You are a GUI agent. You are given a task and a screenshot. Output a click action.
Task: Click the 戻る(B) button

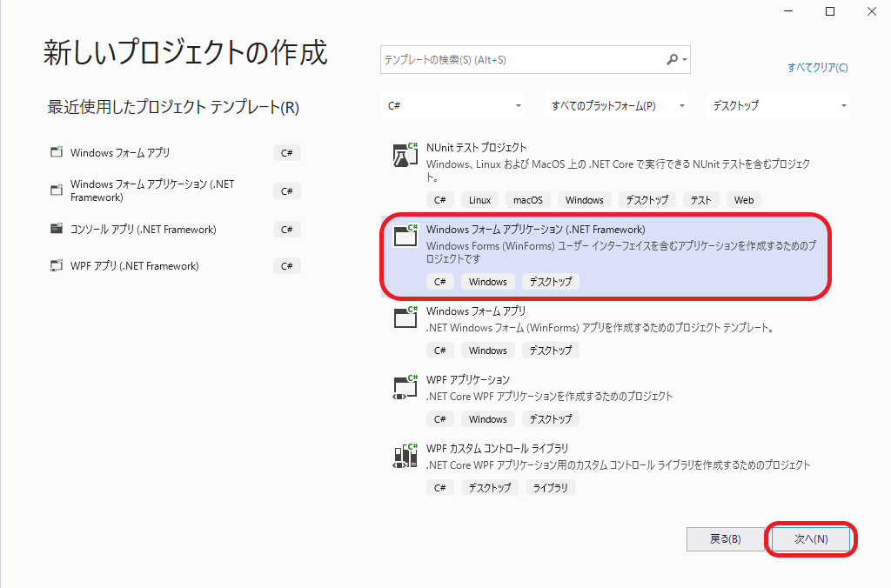(726, 539)
